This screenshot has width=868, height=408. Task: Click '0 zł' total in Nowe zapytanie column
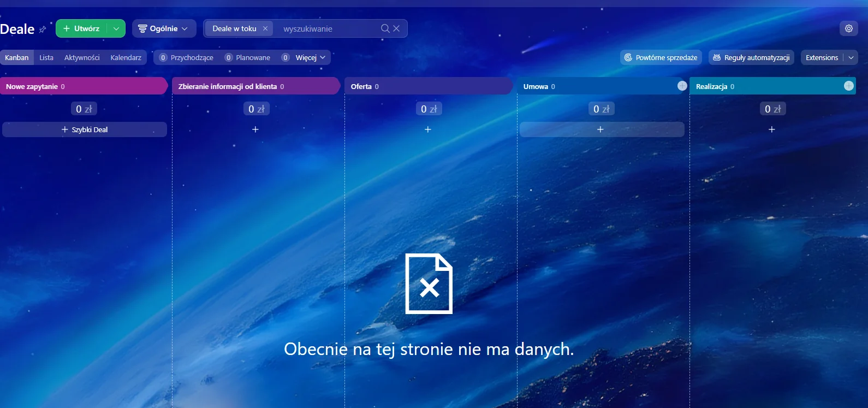point(84,109)
